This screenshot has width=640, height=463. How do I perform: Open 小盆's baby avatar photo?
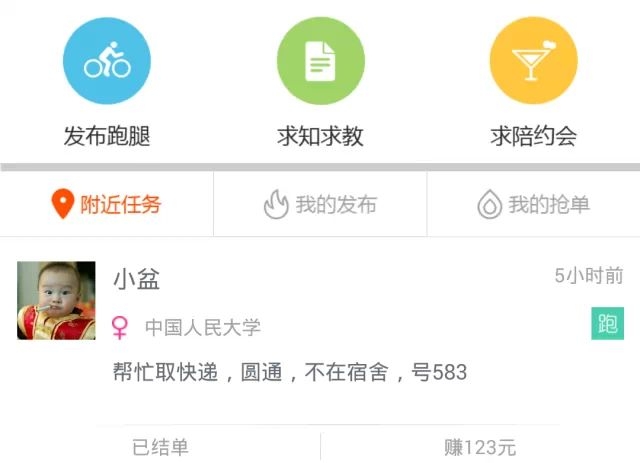pos(56,301)
